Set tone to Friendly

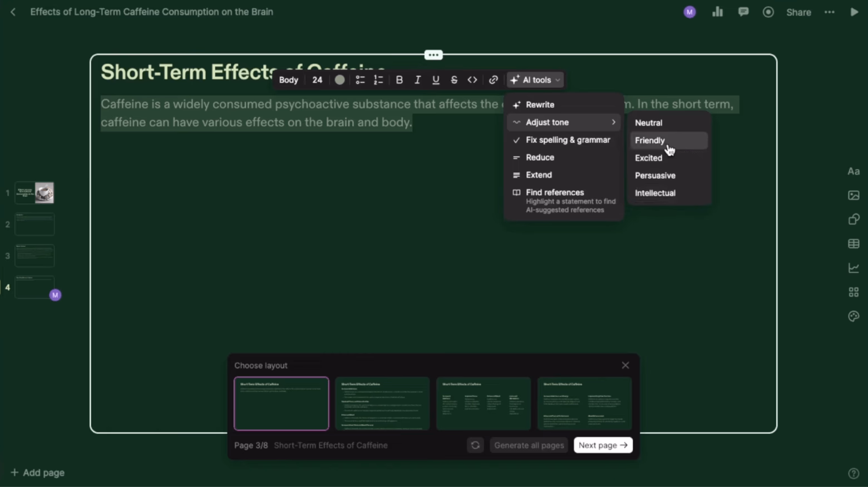669,141
